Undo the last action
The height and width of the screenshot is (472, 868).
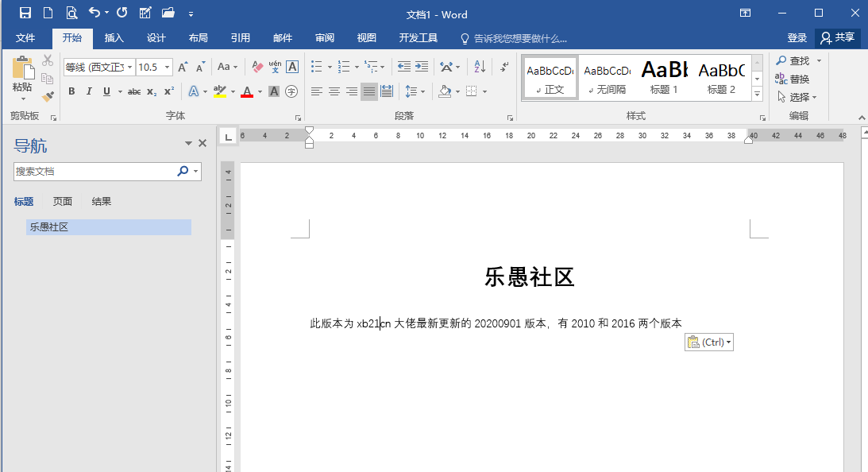point(95,13)
